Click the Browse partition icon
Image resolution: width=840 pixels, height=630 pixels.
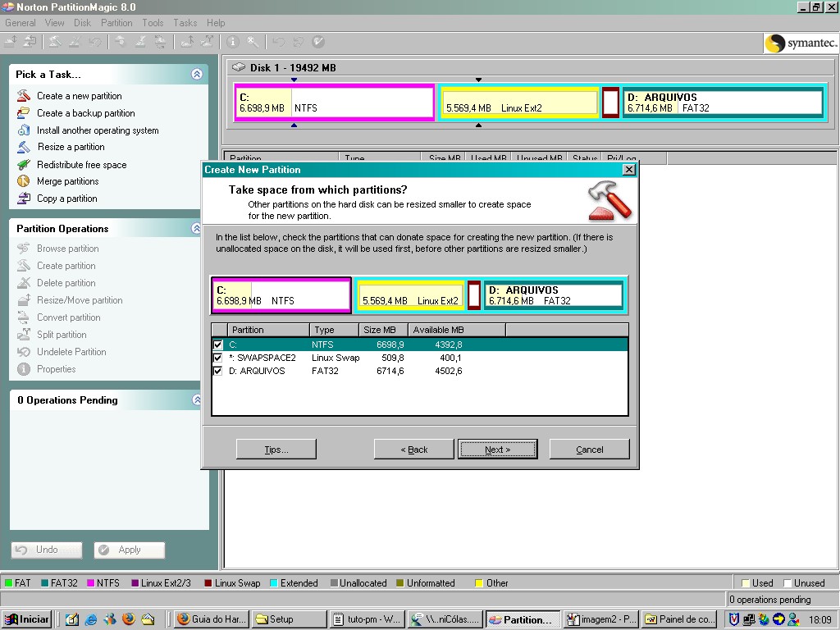[24, 249]
